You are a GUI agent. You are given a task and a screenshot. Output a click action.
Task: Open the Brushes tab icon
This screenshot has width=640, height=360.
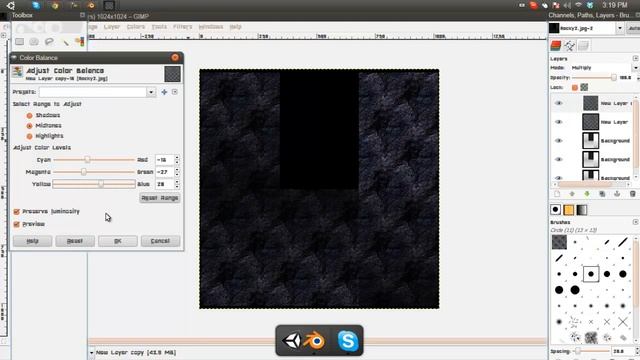556,210
